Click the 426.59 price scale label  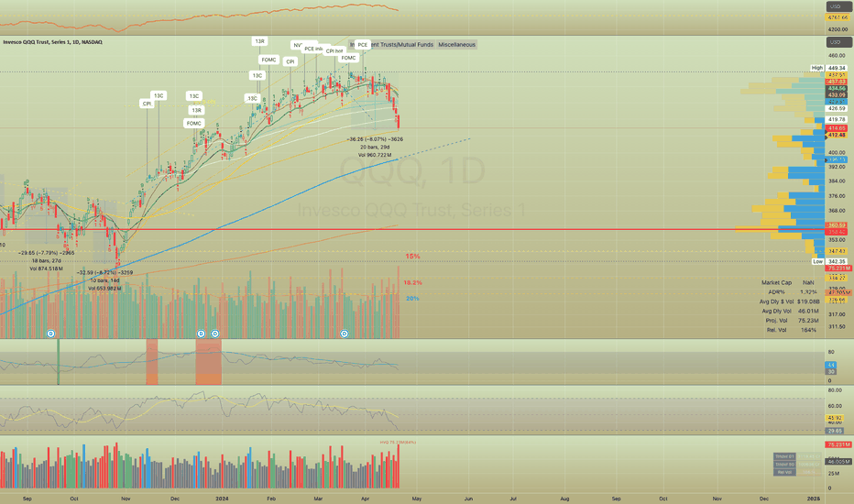point(837,108)
